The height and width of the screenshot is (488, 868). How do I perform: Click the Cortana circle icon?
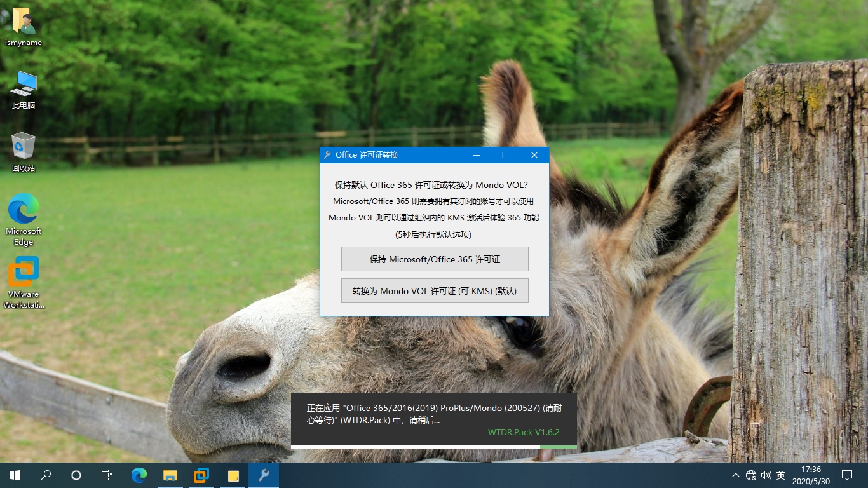coord(76,475)
